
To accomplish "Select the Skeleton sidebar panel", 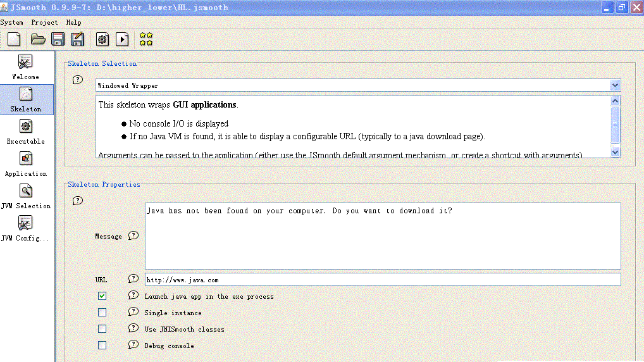I will coord(26,99).
